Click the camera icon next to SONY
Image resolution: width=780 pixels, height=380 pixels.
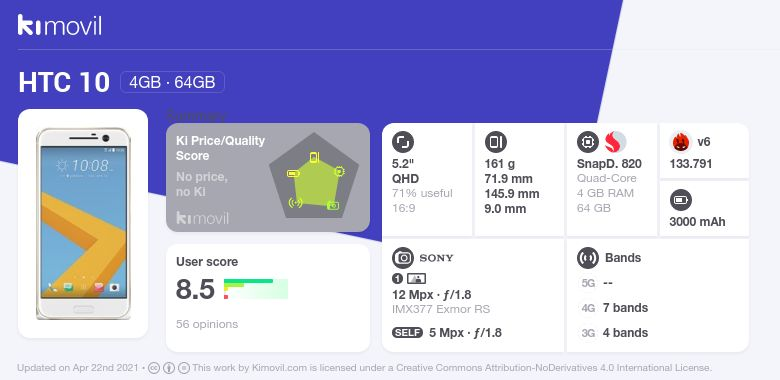point(402,258)
